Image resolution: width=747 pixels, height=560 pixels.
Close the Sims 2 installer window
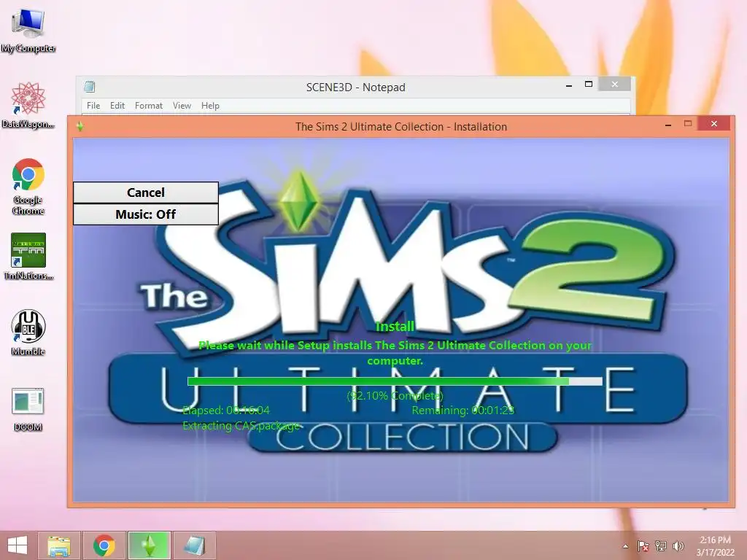[713, 124]
